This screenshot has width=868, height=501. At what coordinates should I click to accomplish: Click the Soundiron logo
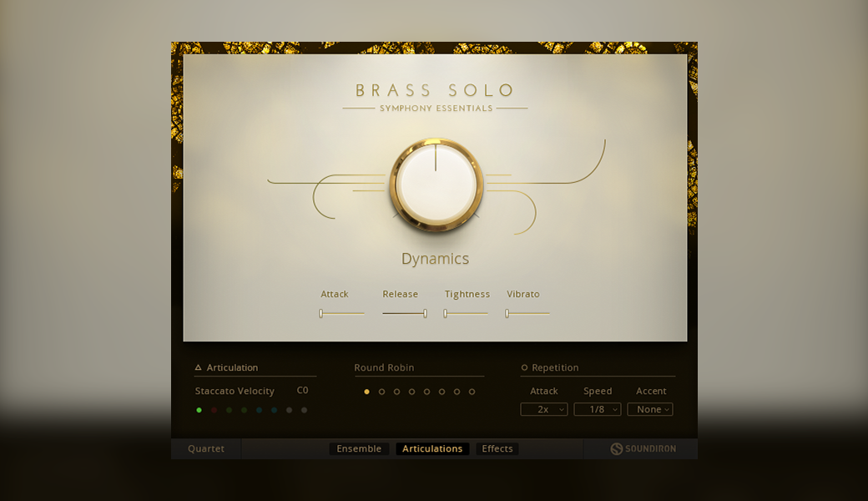[643, 449]
